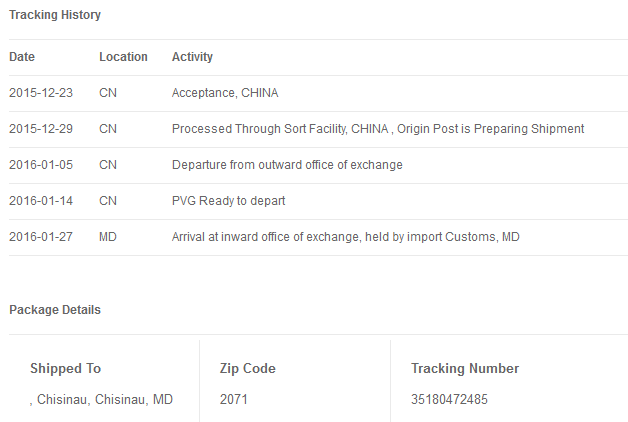Click the MD location cell

(x=108, y=237)
